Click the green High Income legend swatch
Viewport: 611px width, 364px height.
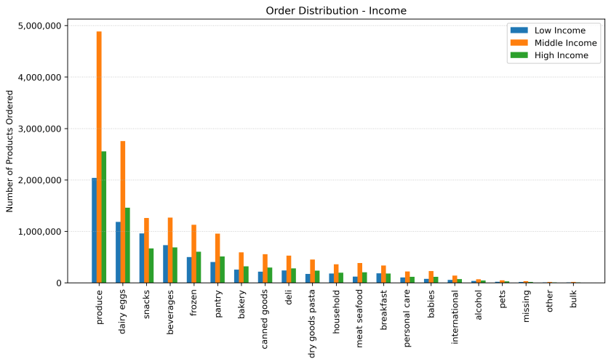tap(519, 55)
